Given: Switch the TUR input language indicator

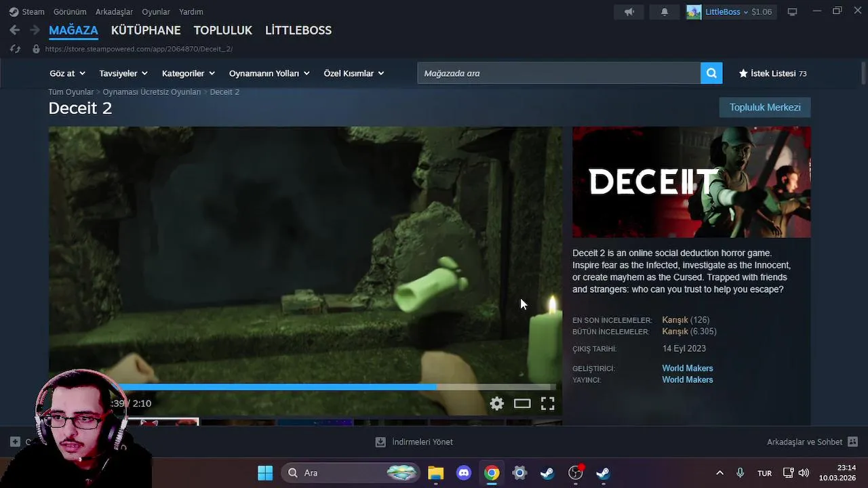Looking at the screenshot, I should pyautogui.click(x=764, y=473).
